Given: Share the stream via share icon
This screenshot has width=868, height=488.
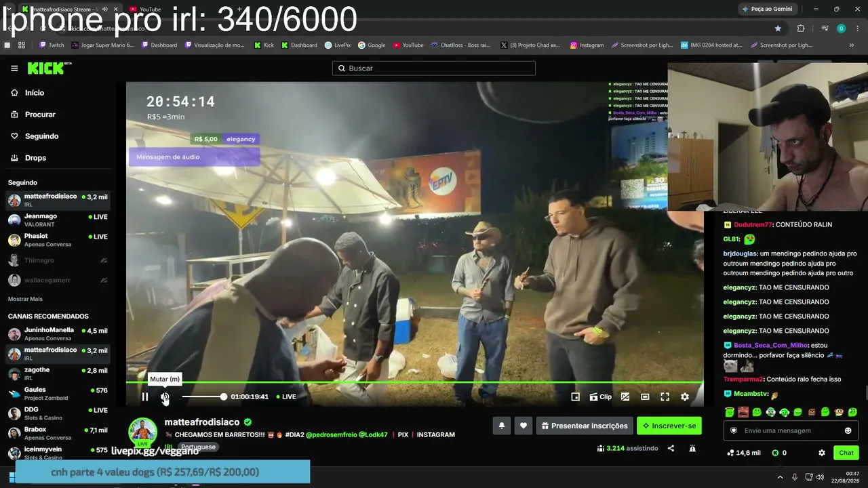Looking at the screenshot, I should (671, 448).
